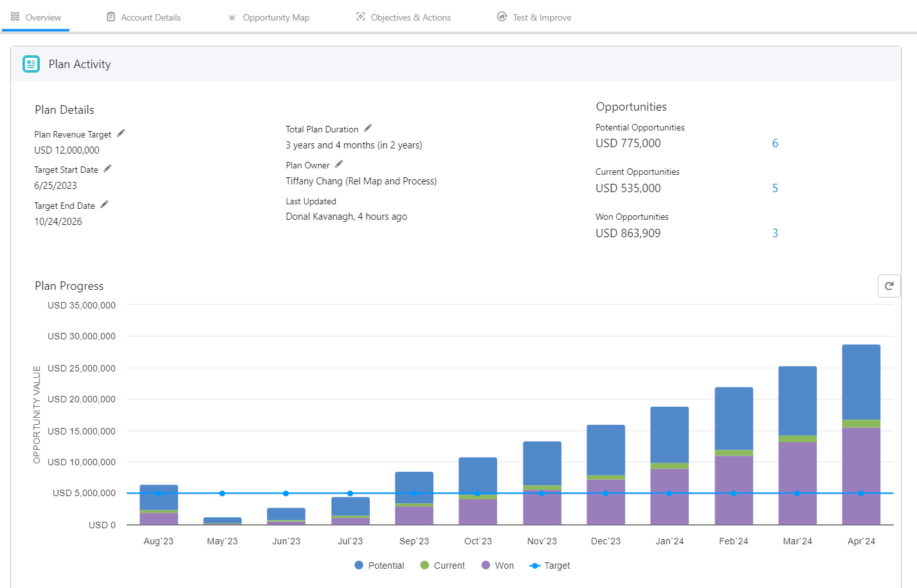Click edit pencil for Total Plan Duration
The height and width of the screenshot is (588, 917).
tap(368, 128)
